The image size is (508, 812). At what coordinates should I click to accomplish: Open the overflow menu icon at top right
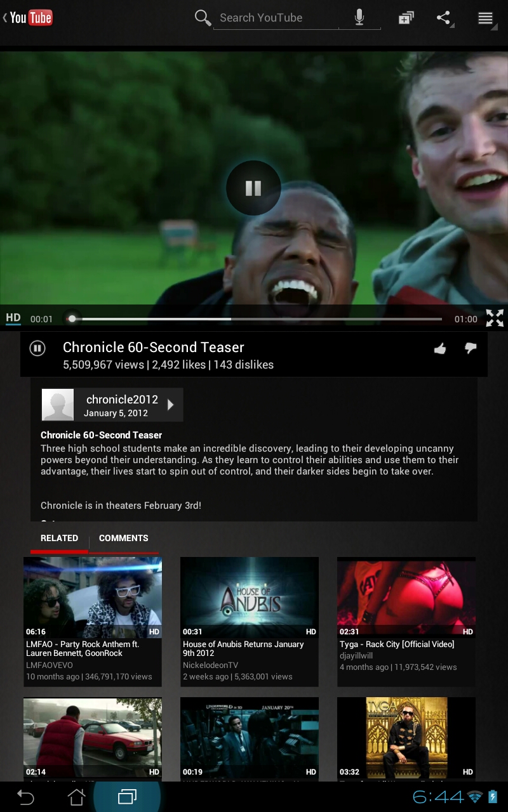(485, 18)
